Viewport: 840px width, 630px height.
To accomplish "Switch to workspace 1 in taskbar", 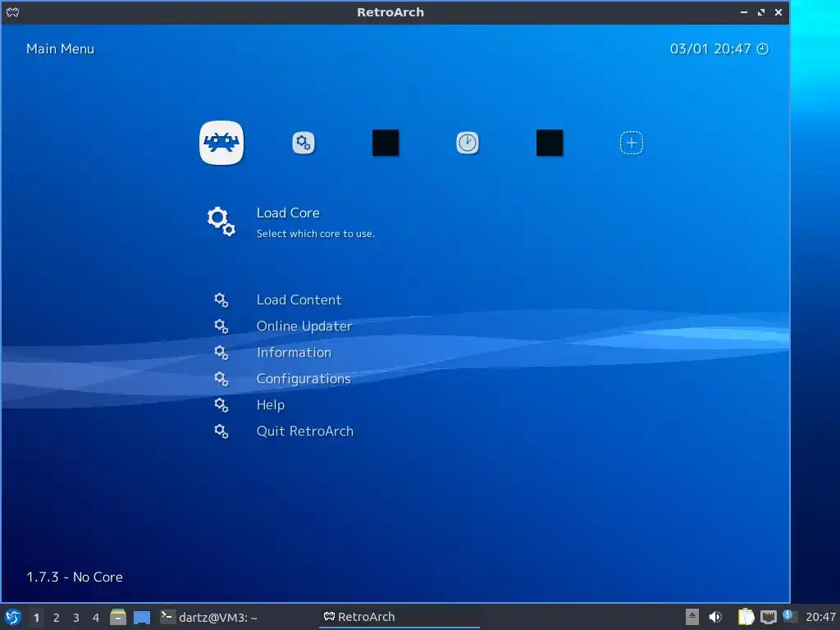I will coord(36,618).
